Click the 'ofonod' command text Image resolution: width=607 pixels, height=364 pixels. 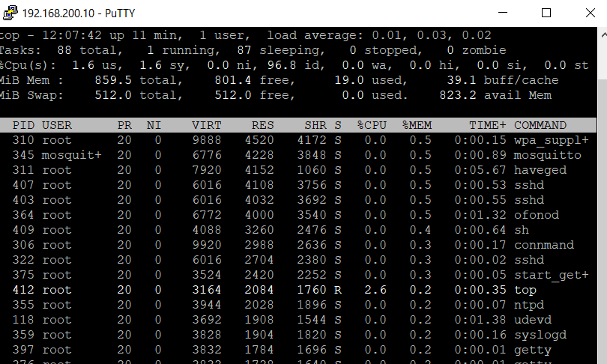536,215
